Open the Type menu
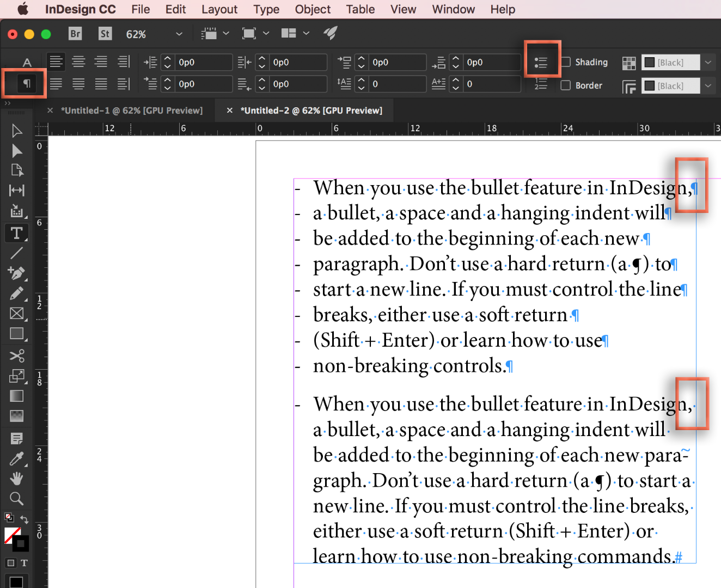Screen dimensions: 721x588 pos(266,9)
